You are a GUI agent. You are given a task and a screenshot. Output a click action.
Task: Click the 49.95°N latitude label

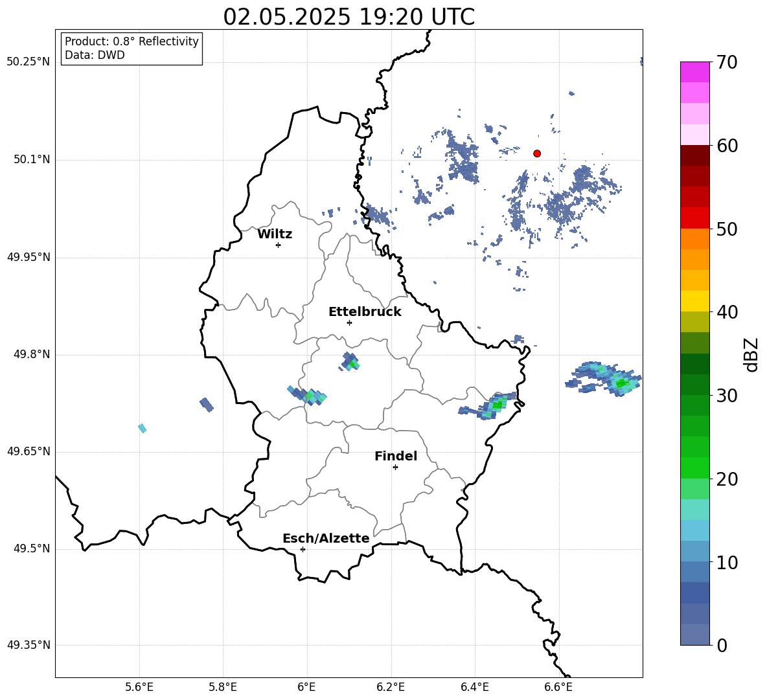pyautogui.click(x=29, y=257)
